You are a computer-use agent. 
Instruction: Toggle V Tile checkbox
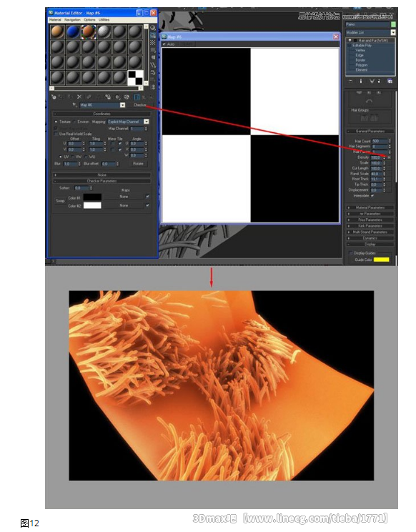click(x=119, y=149)
